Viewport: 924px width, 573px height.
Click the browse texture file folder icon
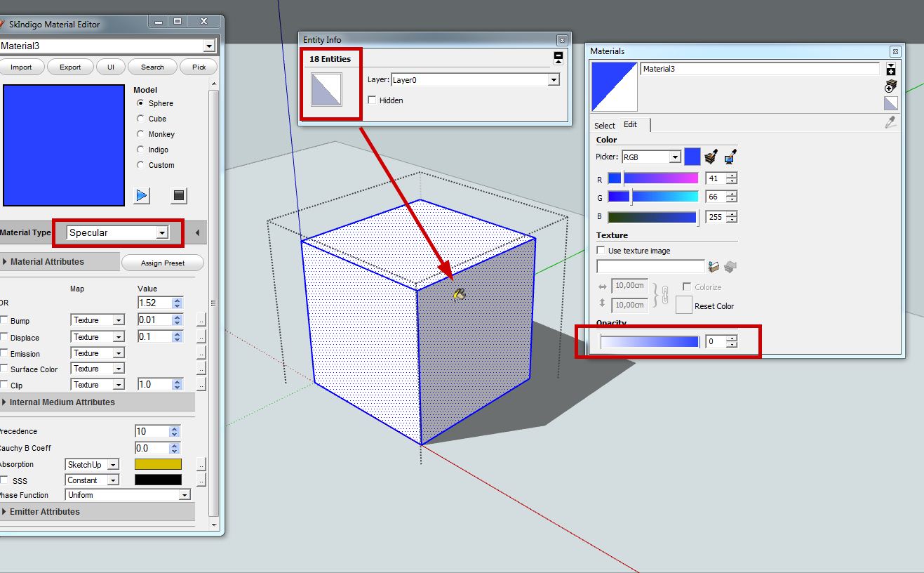point(714,267)
